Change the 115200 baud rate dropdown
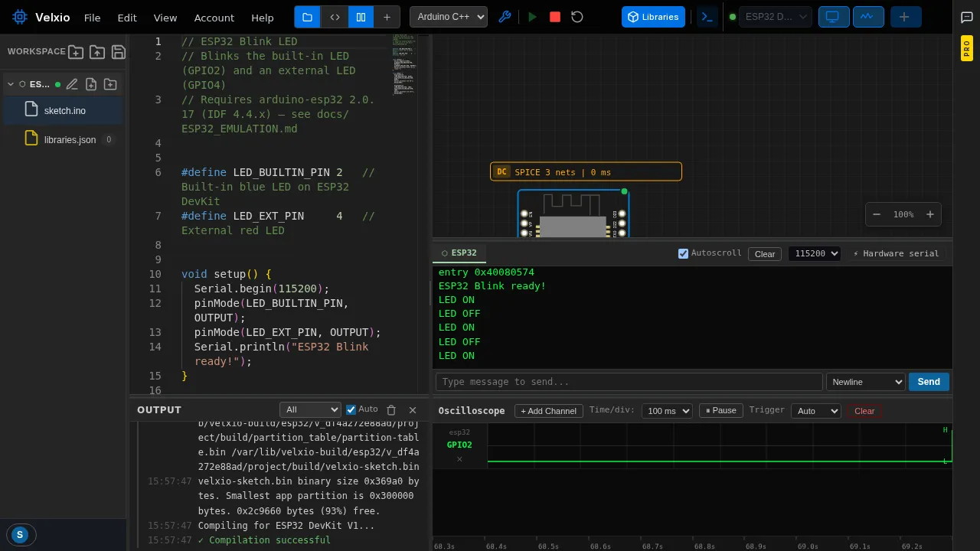Screen dimensions: 980x551 (x=815, y=253)
